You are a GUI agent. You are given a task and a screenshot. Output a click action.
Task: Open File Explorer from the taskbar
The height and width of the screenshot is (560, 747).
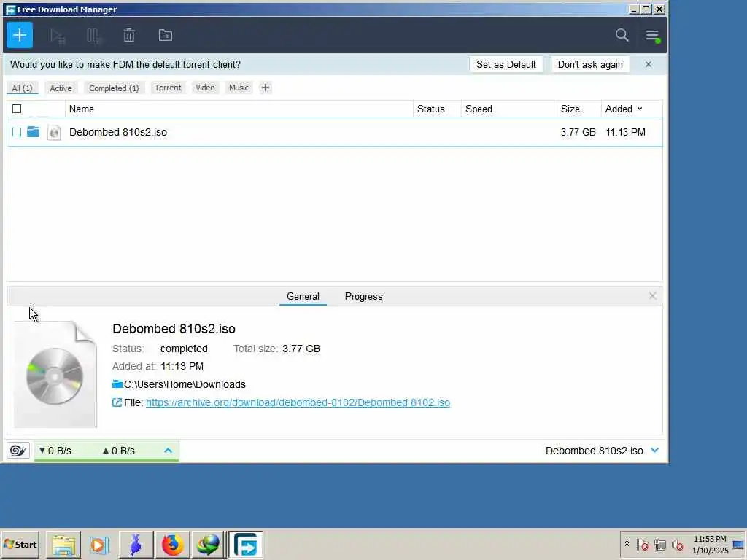pos(63,544)
